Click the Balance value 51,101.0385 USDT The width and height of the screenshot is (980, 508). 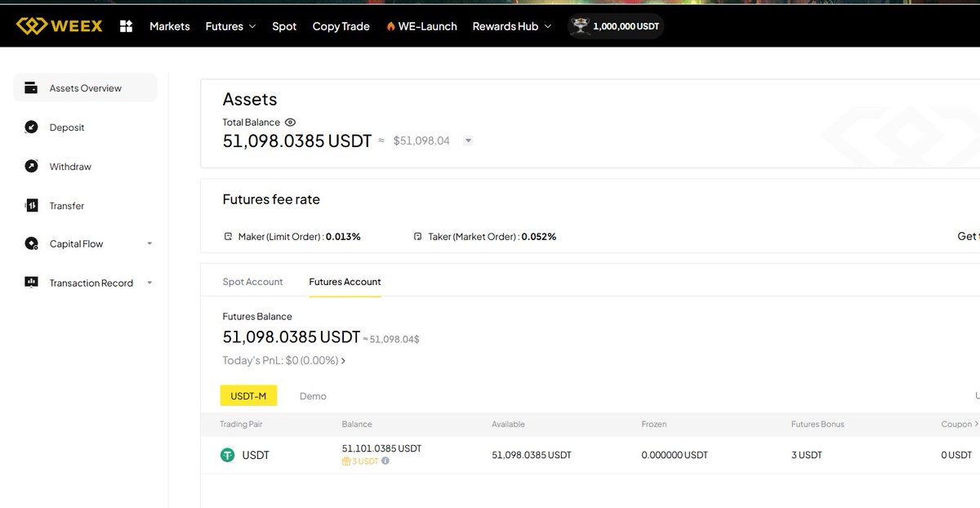point(381,449)
